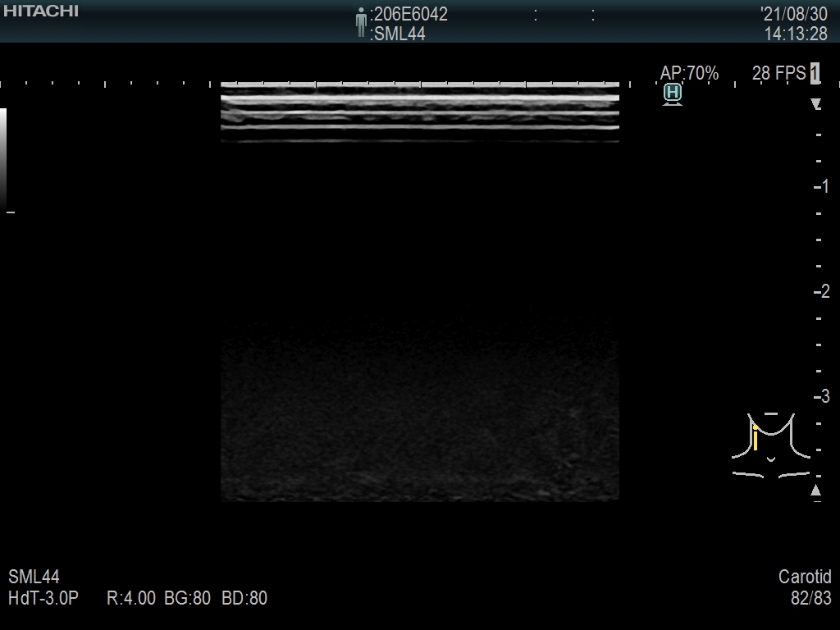Click the BD:80 dynamic range value
This screenshot has width=840, height=630.
click(244, 598)
